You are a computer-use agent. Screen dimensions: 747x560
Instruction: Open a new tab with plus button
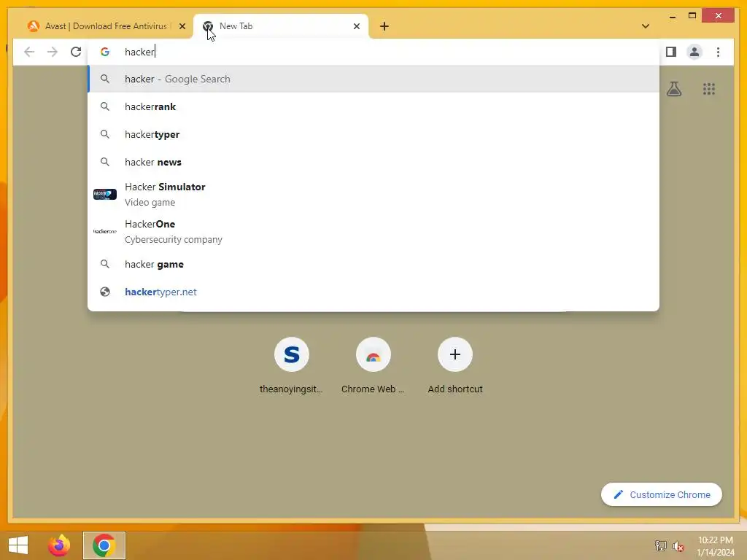[x=384, y=26]
